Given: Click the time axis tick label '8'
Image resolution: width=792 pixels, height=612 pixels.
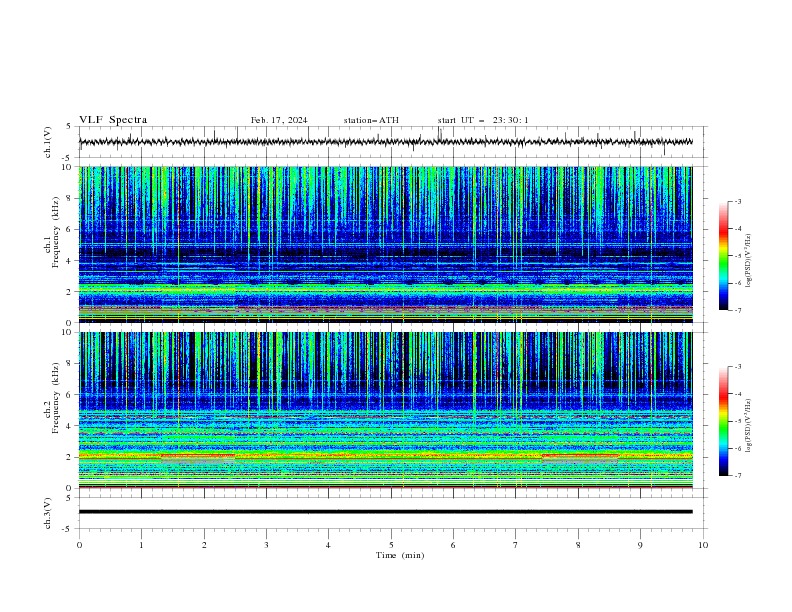Looking at the screenshot, I should tap(578, 545).
